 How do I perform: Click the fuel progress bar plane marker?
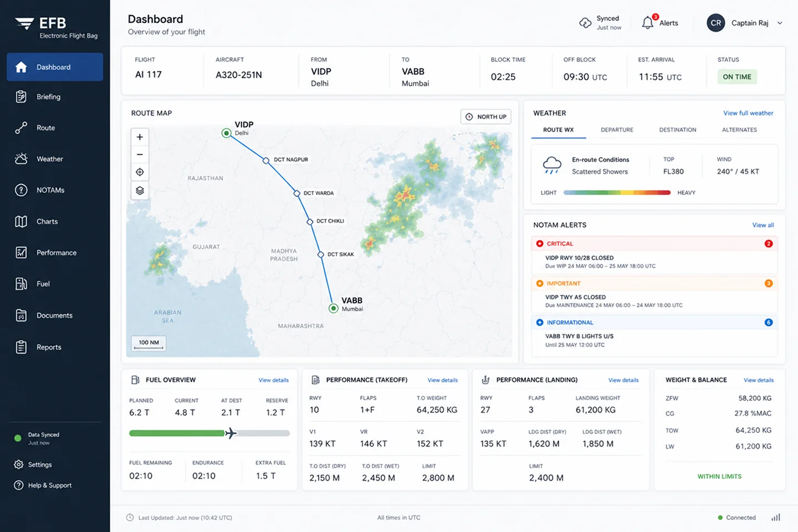231,433
